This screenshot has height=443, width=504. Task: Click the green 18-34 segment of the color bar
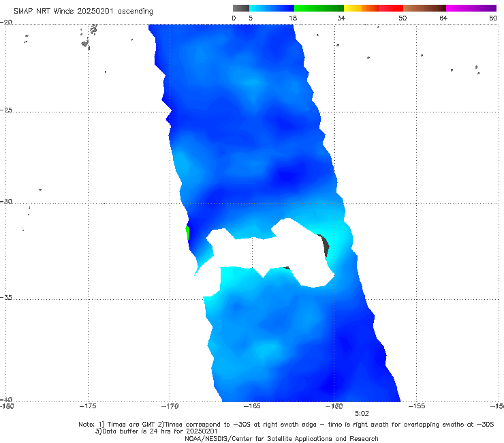tap(319, 8)
